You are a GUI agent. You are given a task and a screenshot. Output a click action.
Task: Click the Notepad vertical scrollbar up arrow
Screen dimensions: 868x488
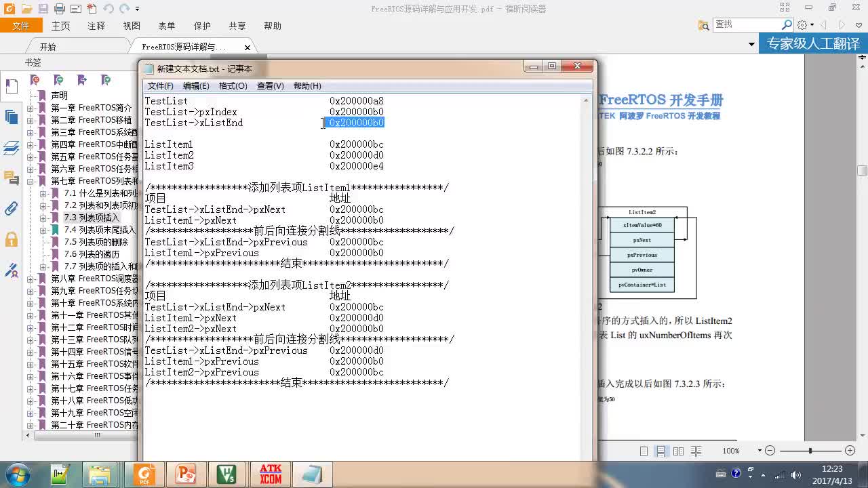click(586, 100)
